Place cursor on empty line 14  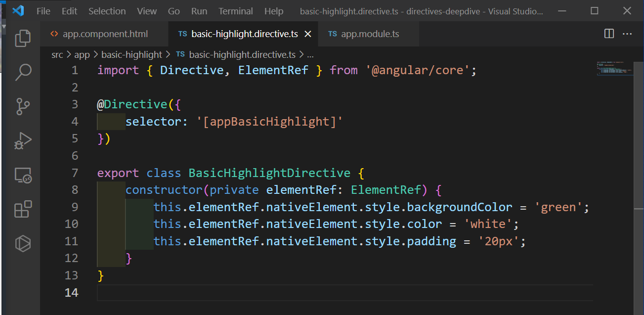click(345, 293)
